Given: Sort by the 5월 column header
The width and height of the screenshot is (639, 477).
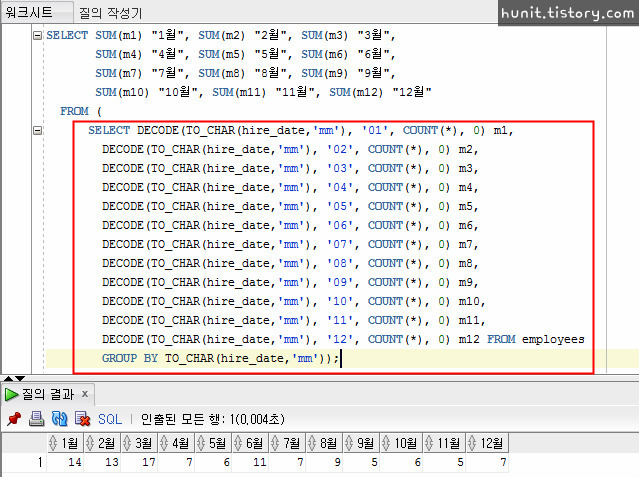Looking at the screenshot, I should point(213,443).
